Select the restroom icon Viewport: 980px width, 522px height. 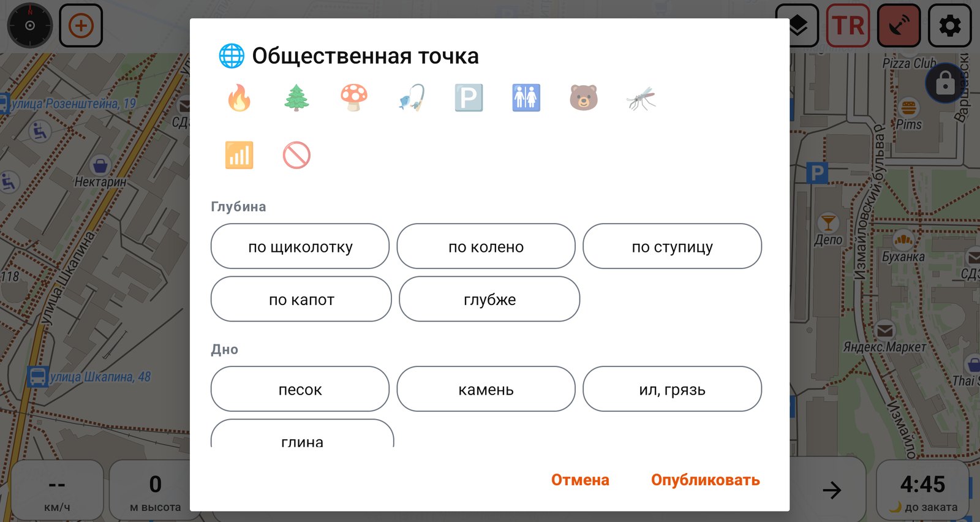click(x=526, y=98)
